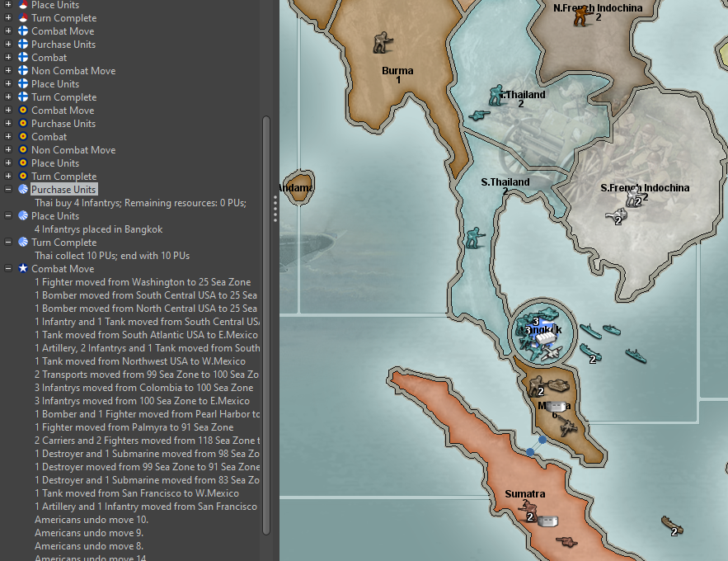This screenshot has height=561, width=728.
Task: Select 'Thai collect 10 PUs' entry
Action: pyautogui.click(x=112, y=256)
